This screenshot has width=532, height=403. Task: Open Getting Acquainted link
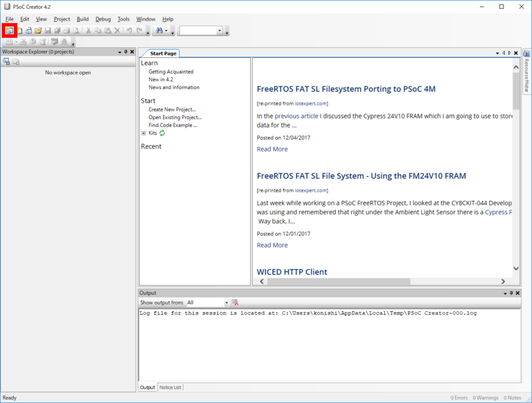point(171,72)
